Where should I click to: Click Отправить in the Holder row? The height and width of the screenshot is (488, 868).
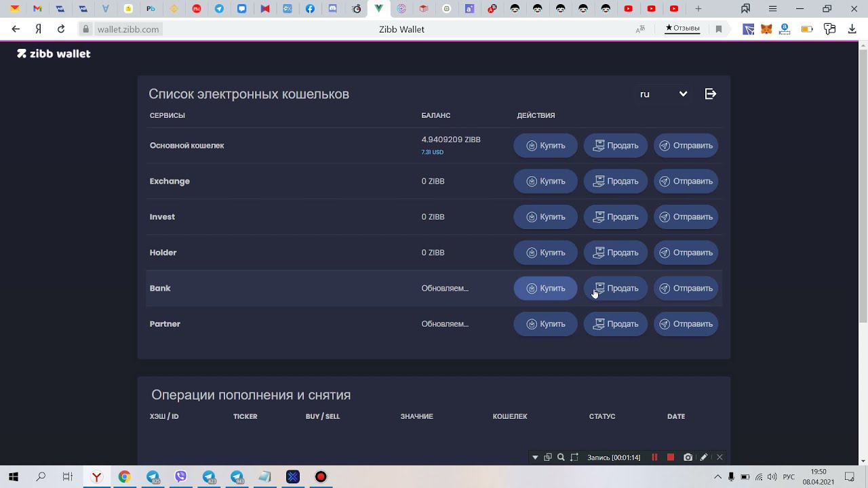pos(686,252)
